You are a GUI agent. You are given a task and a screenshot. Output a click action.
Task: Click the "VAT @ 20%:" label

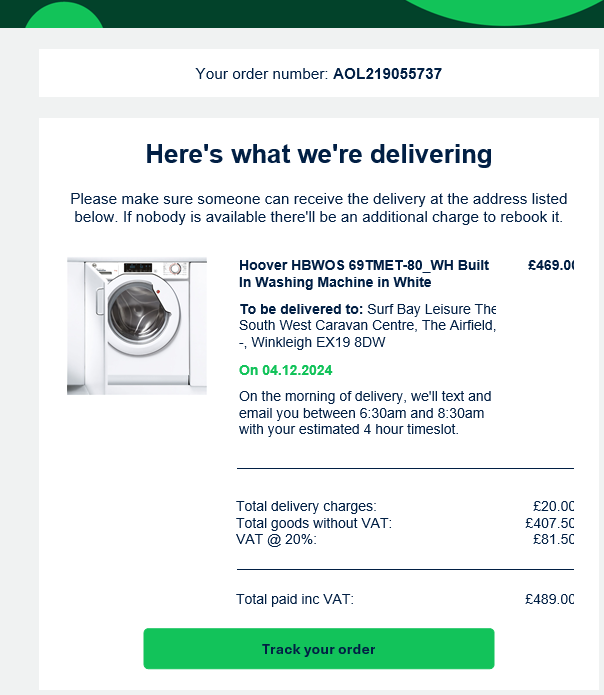coord(276,539)
